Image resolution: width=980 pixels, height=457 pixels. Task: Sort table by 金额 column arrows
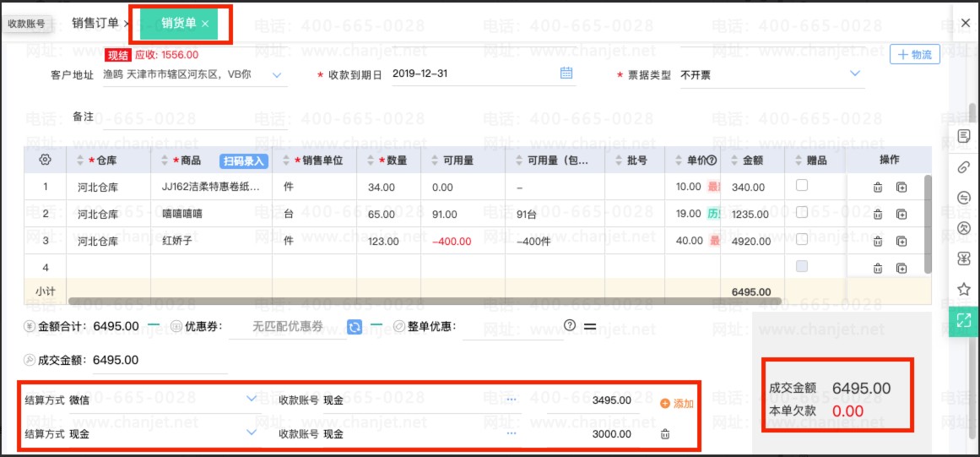pos(734,160)
